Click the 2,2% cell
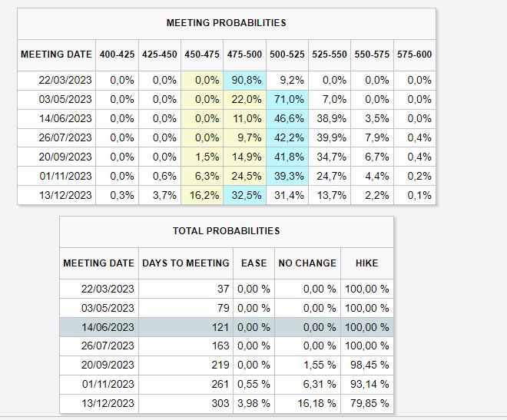The image size is (507, 420). click(372, 195)
